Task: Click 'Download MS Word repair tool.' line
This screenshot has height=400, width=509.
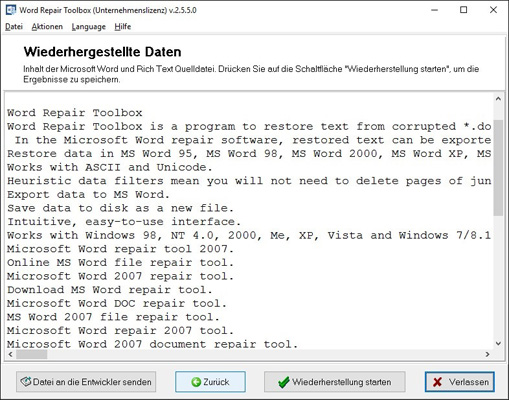Action: (110, 289)
